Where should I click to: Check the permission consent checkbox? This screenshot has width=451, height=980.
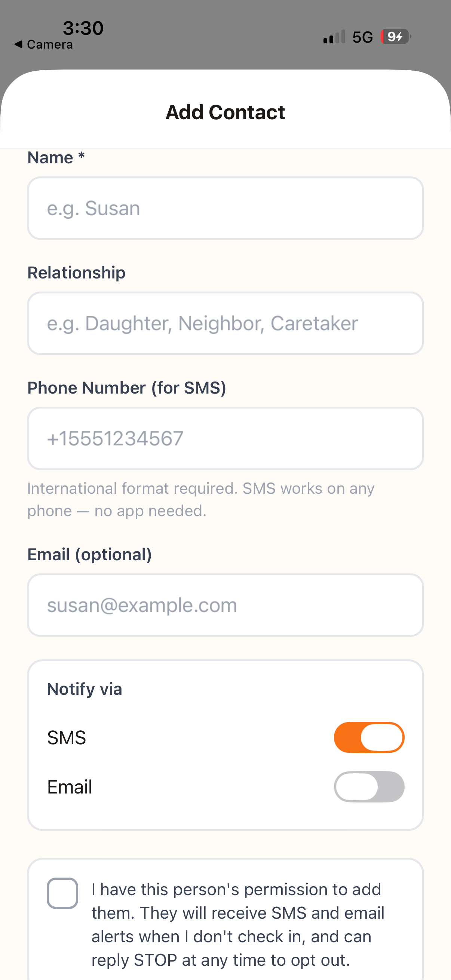point(62,893)
